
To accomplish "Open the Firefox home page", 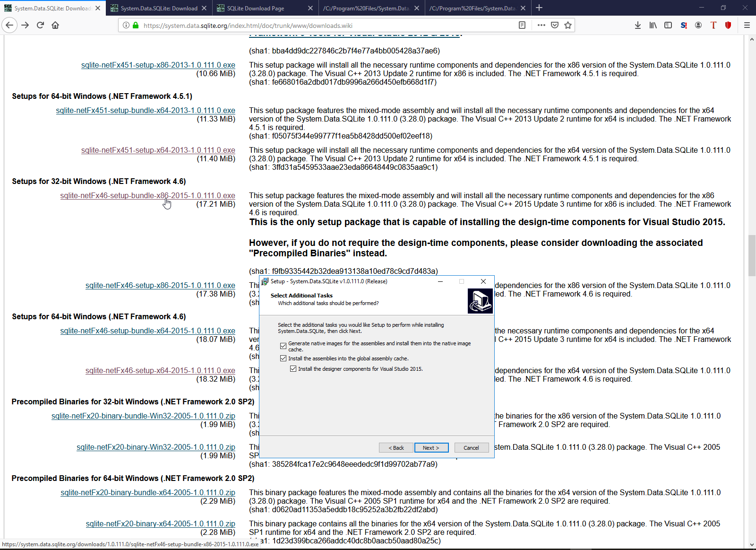I will coord(55,25).
